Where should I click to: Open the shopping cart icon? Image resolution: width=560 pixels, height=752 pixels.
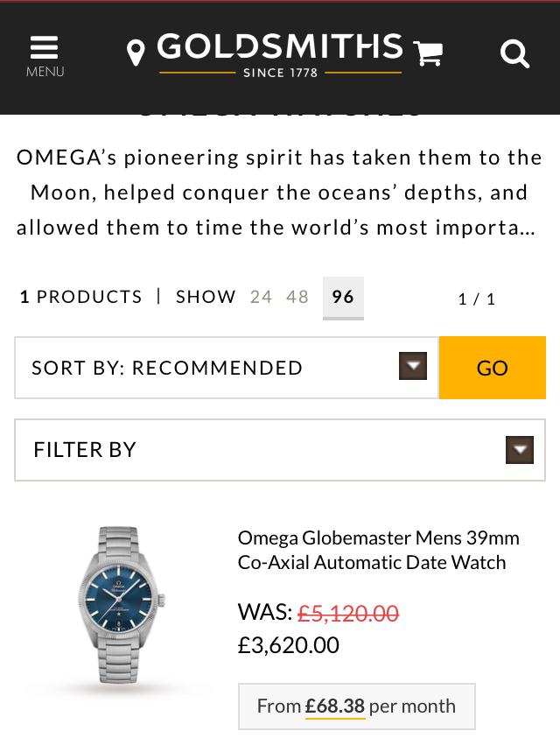[428, 53]
